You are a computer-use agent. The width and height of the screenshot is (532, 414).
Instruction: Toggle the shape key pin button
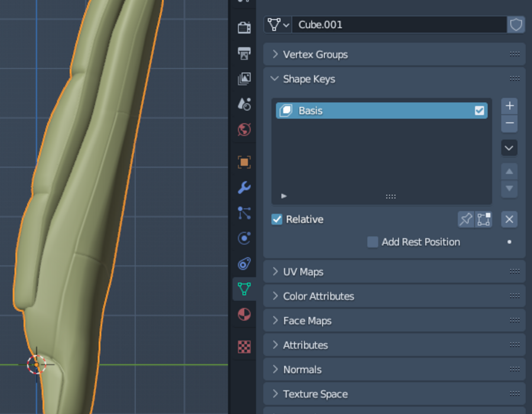tap(466, 219)
